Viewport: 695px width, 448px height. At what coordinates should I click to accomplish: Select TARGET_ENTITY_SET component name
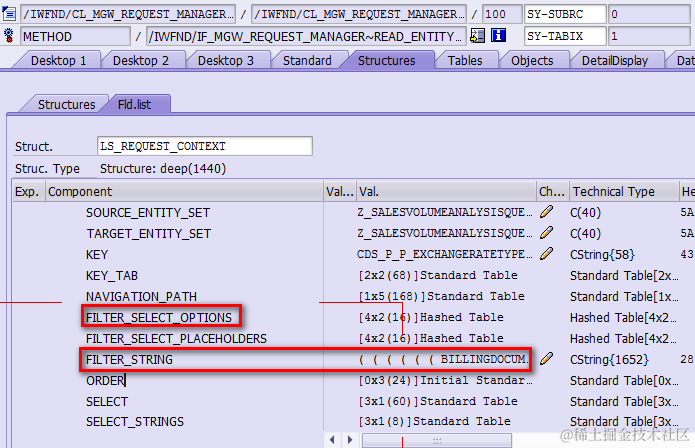point(148,234)
